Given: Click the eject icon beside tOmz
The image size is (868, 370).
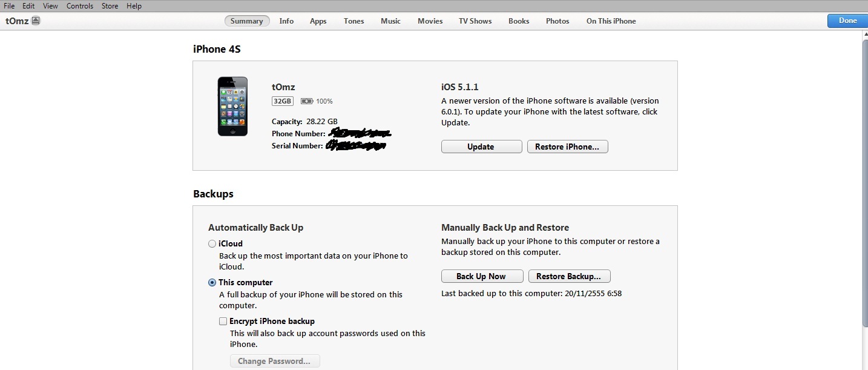Looking at the screenshot, I should coord(36,21).
